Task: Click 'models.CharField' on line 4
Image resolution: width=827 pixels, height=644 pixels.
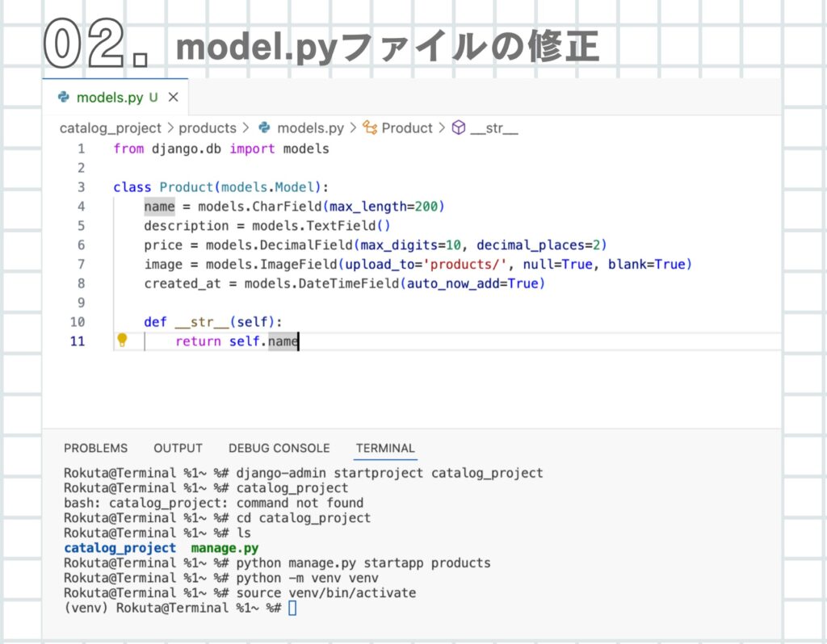Action: (259, 206)
